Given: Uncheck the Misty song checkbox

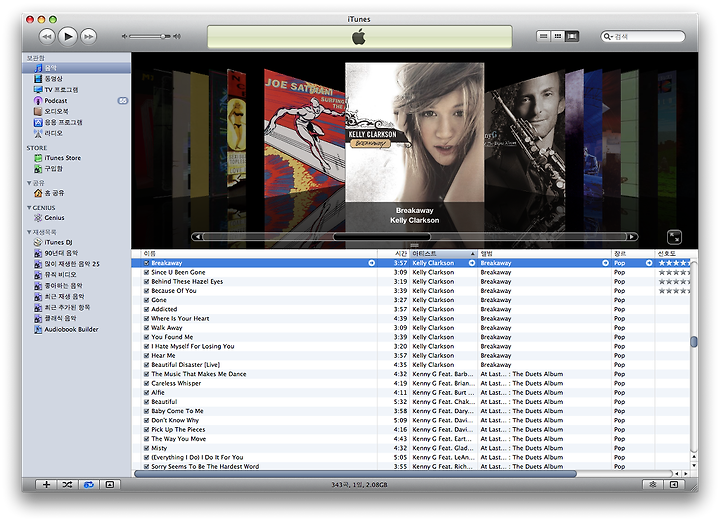Looking at the screenshot, I should pos(146,448).
